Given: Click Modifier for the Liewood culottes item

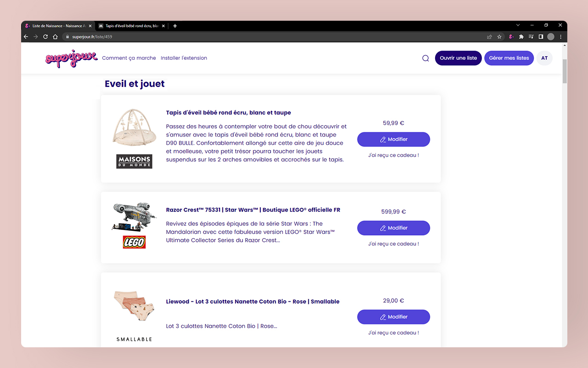Looking at the screenshot, I should tap(394, 317).
